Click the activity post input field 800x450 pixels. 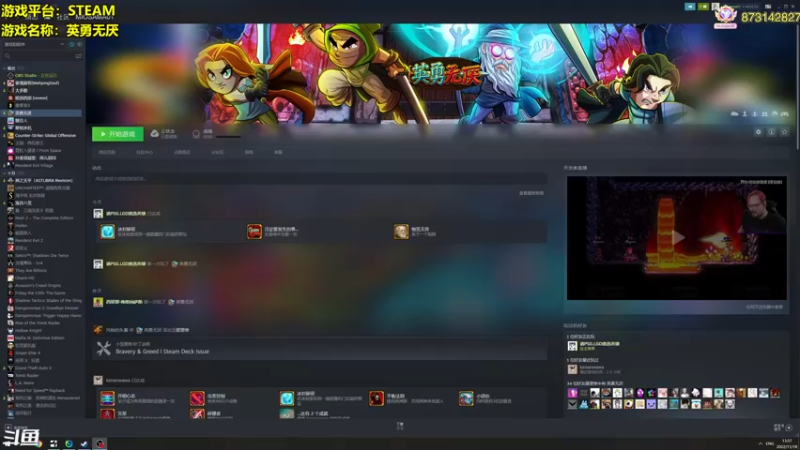(x=319, y=179)
